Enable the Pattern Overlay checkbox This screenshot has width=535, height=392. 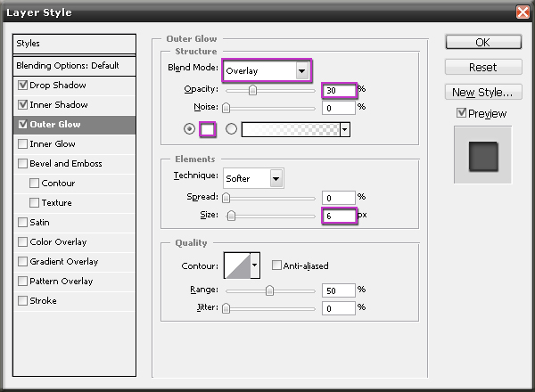point(22,282)
